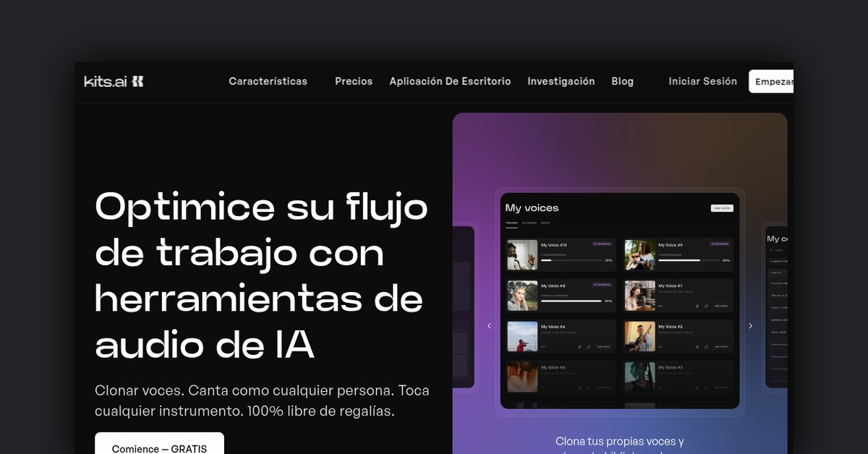868x454 pixels.
Task: Switch to the Uploaded tab in My voices
Action: [529, 223]
